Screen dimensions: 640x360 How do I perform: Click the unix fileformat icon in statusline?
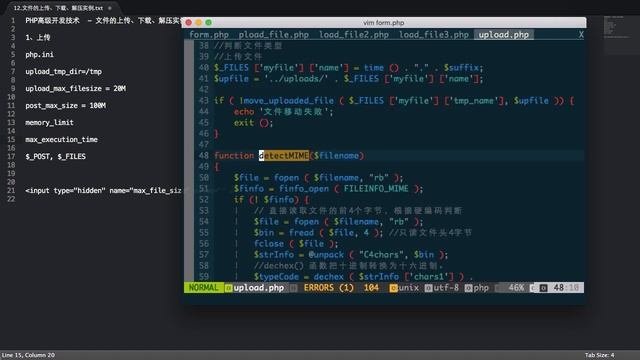(393, 288)
